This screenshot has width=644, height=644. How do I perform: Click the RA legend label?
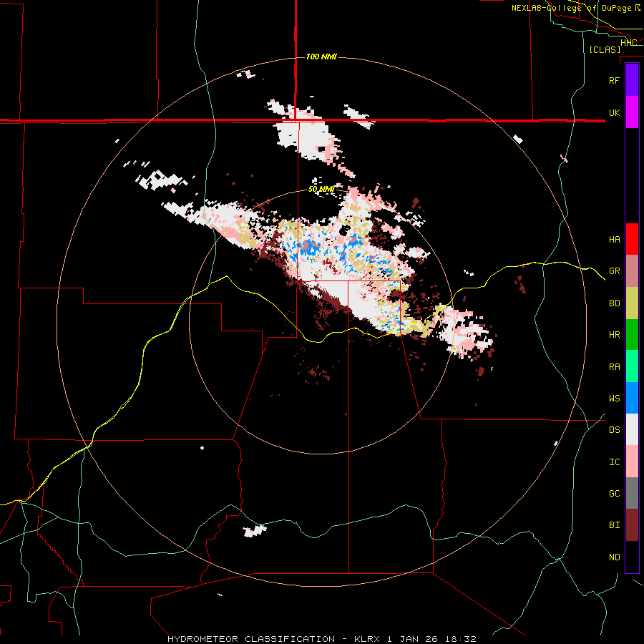click(614, 366)
